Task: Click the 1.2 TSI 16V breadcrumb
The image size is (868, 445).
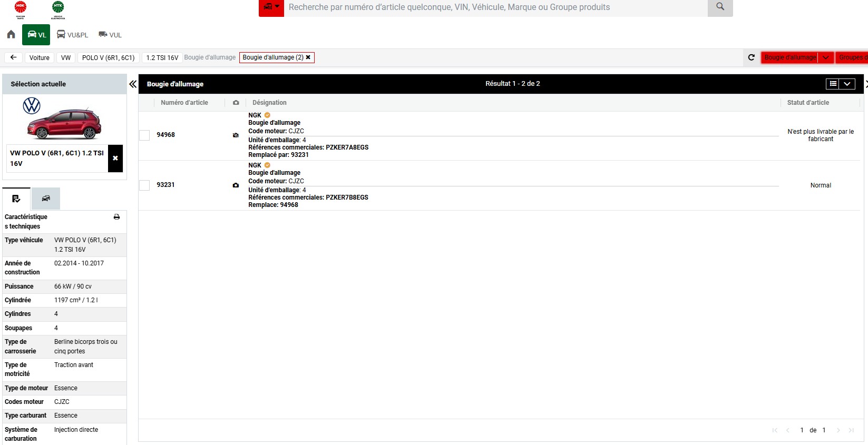Action: pyautogui.click(x=162, y=58)
